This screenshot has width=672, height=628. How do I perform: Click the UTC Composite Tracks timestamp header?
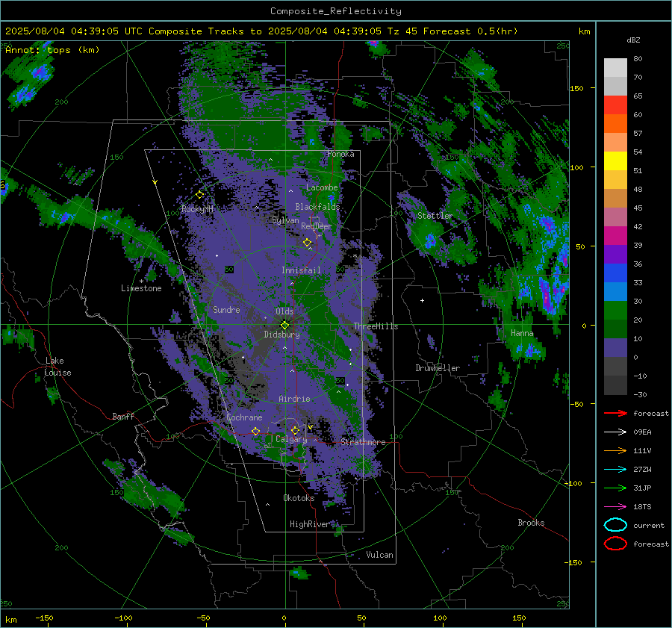261,31
